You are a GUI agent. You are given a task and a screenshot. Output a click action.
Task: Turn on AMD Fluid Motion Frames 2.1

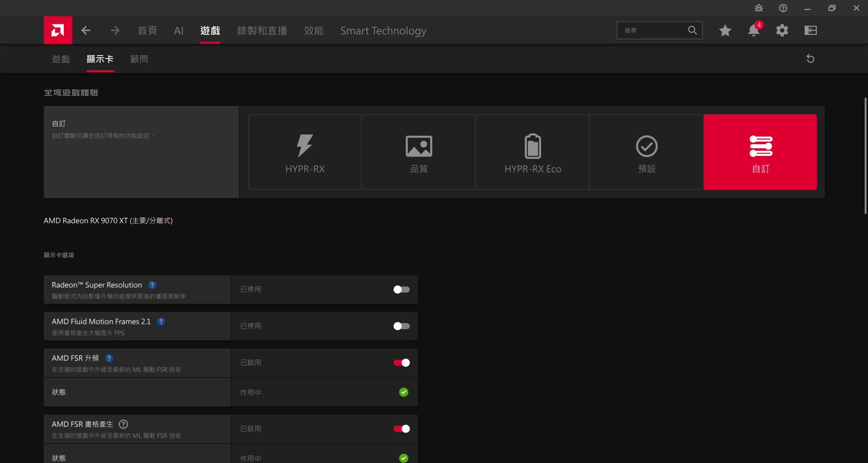[401, 326]
